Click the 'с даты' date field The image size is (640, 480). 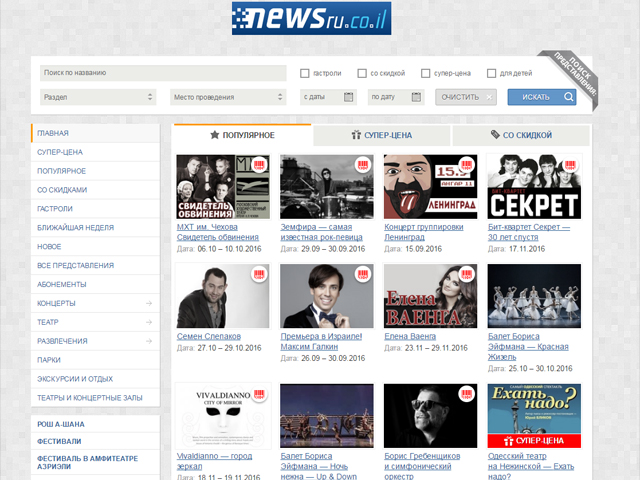329,97
